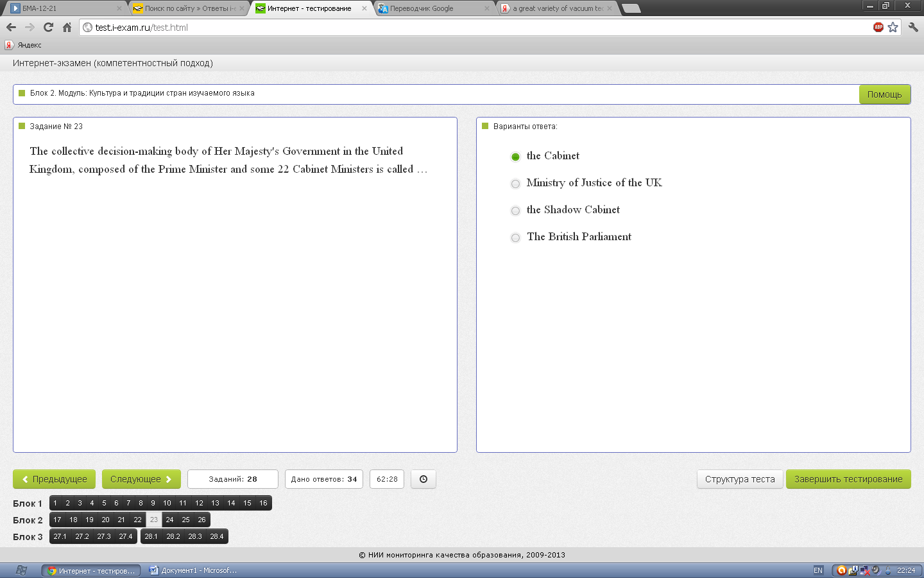
Task: Open a new browser tab
Action: (x=631, y=8)
